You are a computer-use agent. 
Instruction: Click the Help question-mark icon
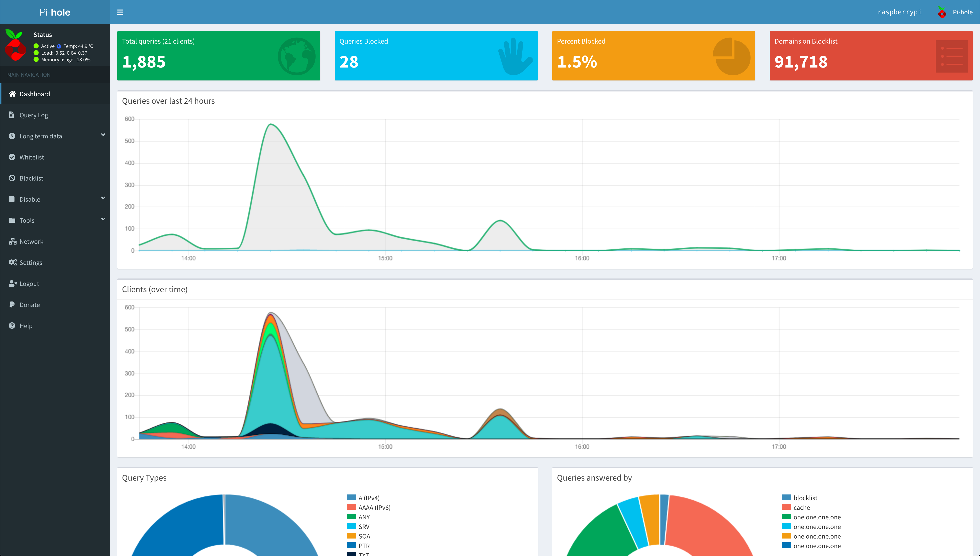[x=12, y=325]
